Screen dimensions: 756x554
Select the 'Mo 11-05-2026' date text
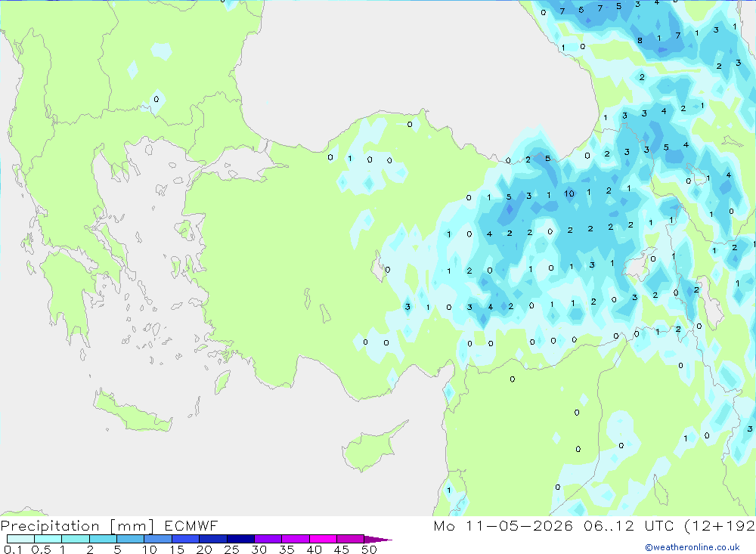point(503,525)
